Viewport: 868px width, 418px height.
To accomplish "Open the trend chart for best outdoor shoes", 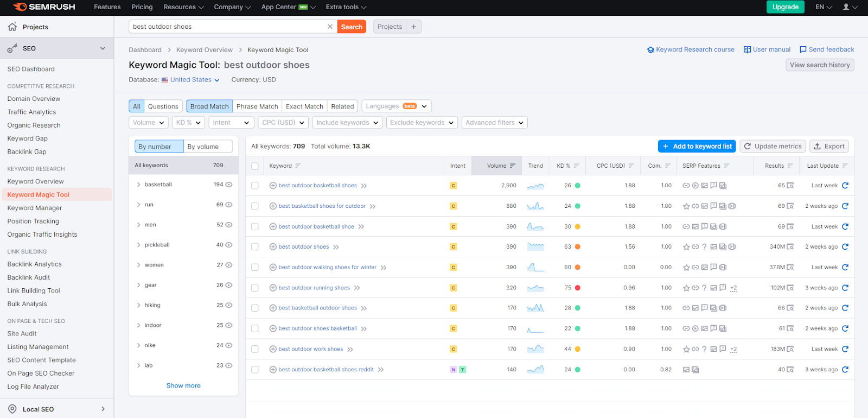I will coord(535,247).
